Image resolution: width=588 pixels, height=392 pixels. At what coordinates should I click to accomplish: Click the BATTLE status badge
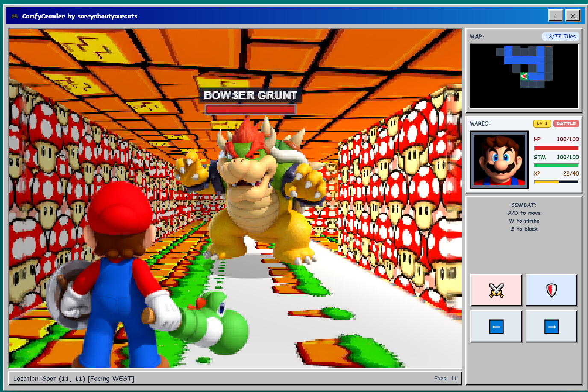[566, 123]
